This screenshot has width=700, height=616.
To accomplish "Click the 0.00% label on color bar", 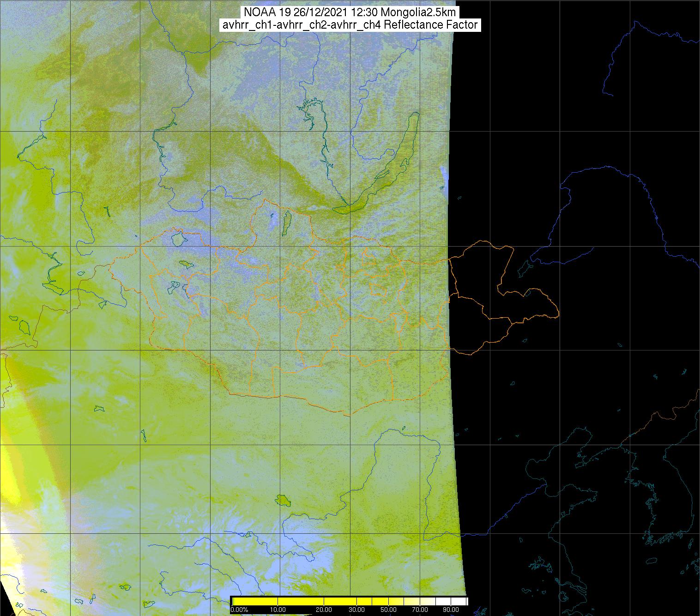I will click(239, 610).
